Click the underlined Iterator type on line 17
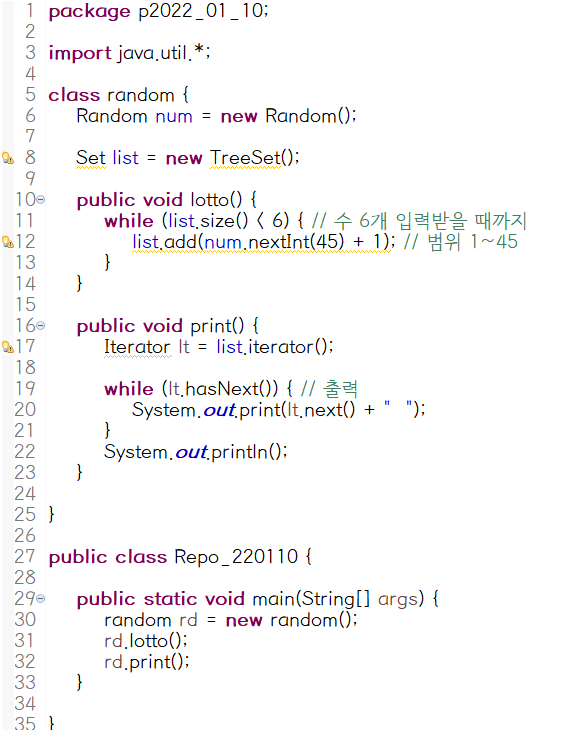563x730 pixels. [x=137, y=347]
